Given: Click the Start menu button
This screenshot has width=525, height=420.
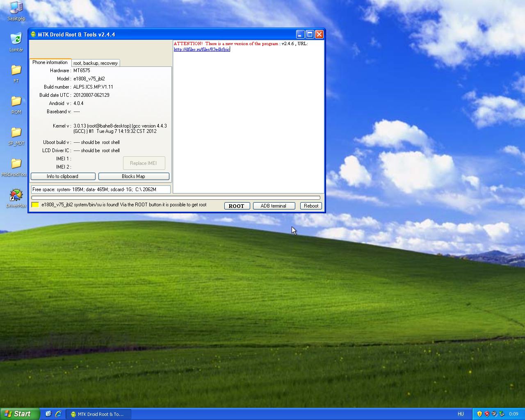Looking at the screenshot, I should [20, 414].
